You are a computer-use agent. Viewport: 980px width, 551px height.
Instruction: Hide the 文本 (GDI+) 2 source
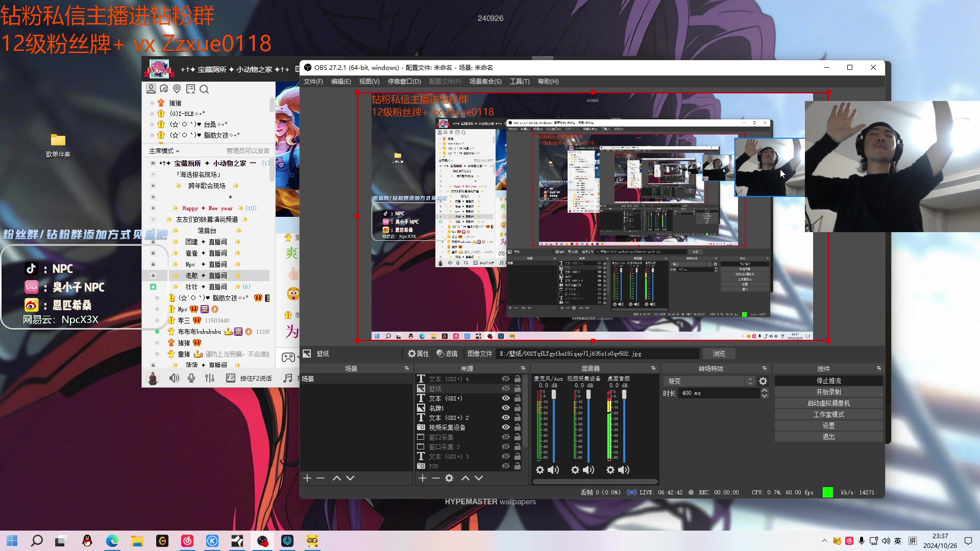[x=506, y=418]
